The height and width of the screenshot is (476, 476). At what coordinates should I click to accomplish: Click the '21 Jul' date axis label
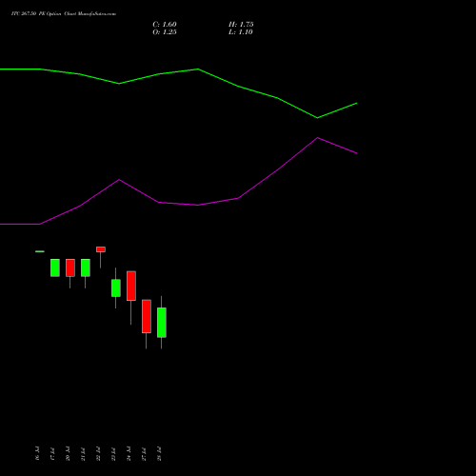point(83,453)
